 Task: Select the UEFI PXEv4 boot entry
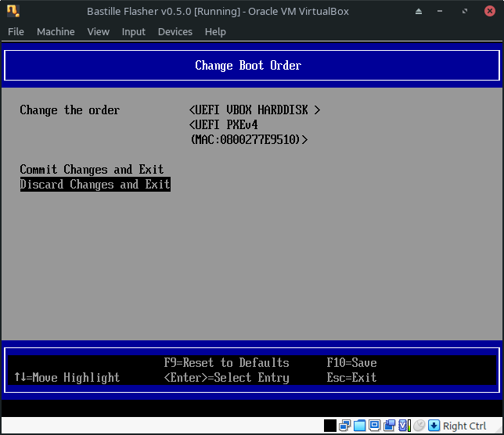click(x=223, y=124)
